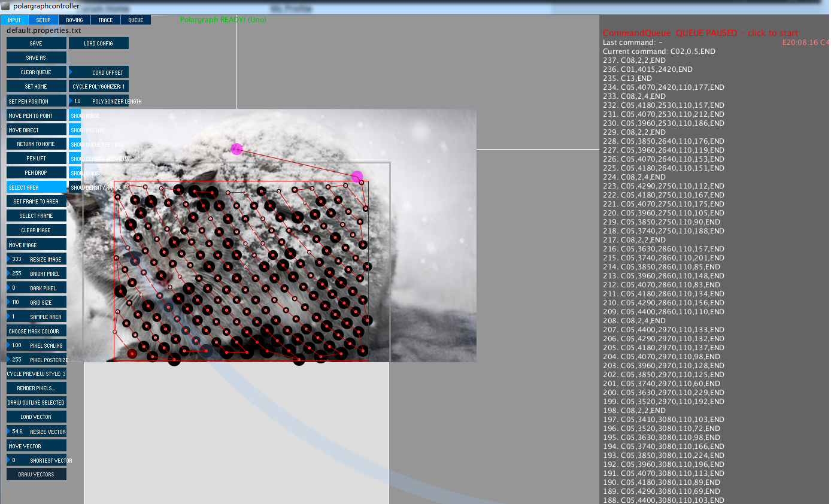The height and width of the screenshot is (504, 831).
Task: Click SET FRAME TO AREA button
Action: [x=37, y=201]
